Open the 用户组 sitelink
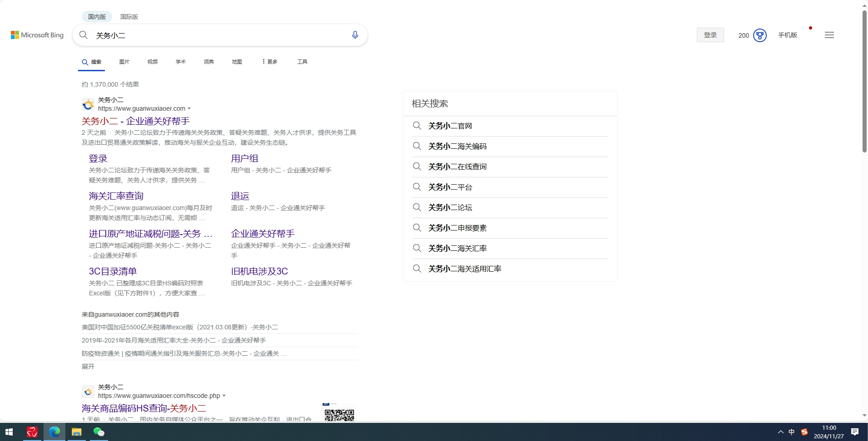 point(245,158)
